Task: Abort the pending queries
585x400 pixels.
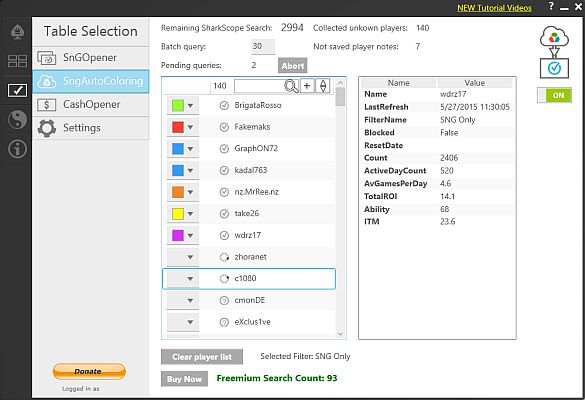Action: [292, 66]
